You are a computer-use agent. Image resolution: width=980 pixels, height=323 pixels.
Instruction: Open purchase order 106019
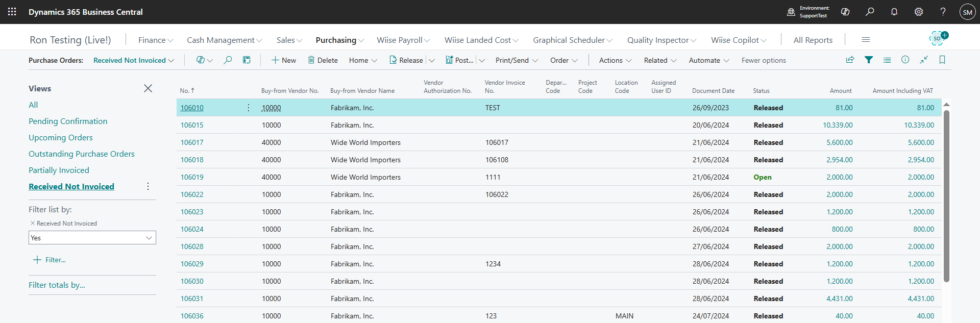pos(192,177)
